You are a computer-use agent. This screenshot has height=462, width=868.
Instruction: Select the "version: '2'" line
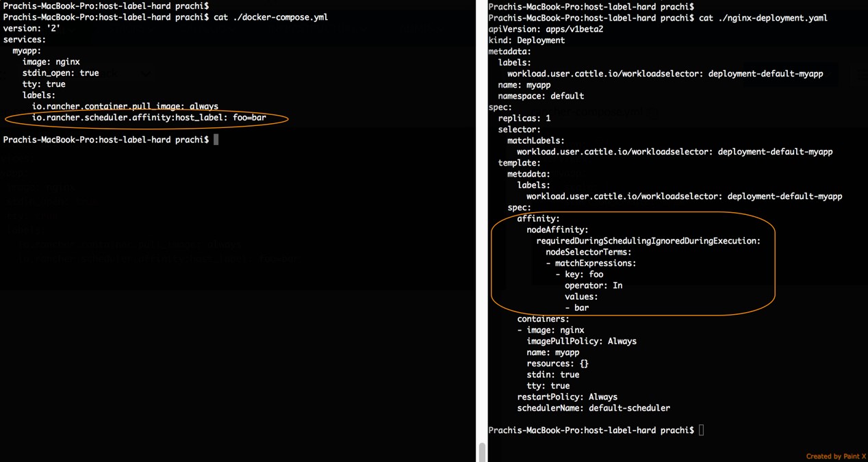(31, 28)
